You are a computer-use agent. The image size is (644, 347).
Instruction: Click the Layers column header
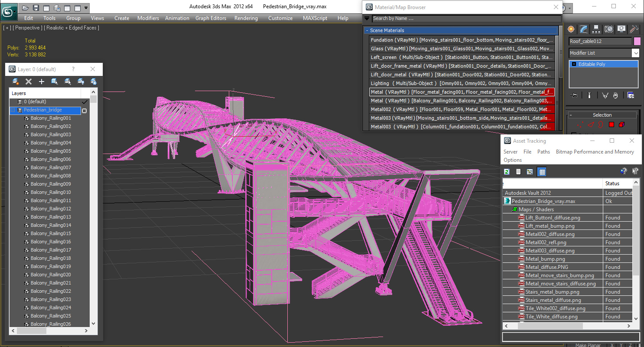[45, 93]
